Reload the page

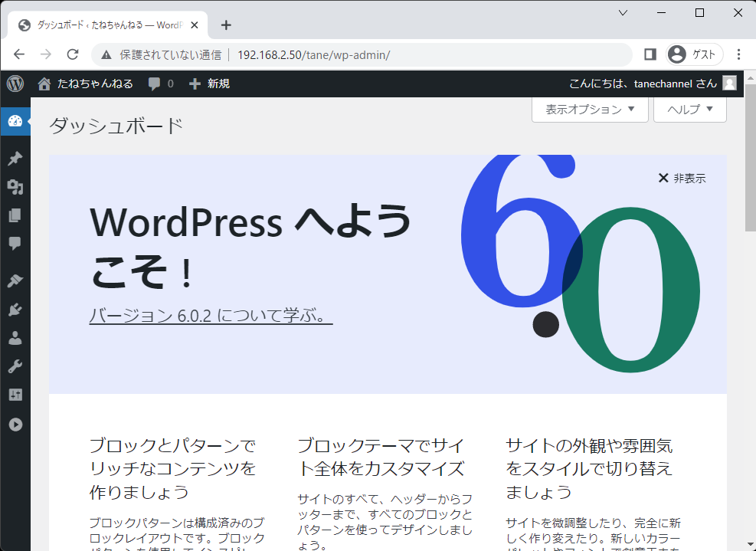(x=73, y=54)
